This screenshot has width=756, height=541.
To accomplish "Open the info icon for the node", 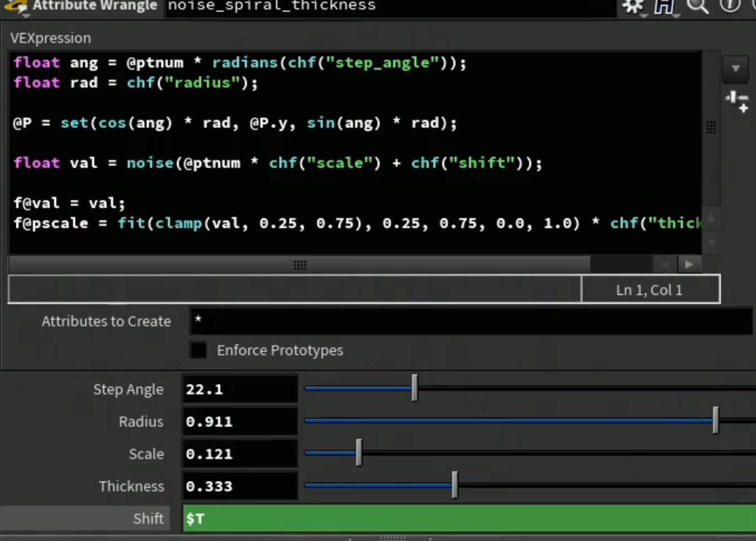I will pyautogui.click(x=730, y=6).
